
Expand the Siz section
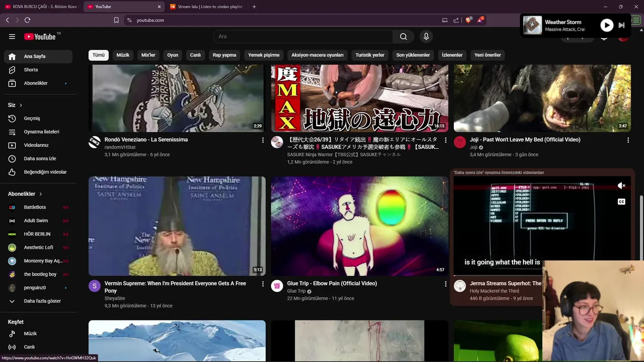(x=15, y=105)
